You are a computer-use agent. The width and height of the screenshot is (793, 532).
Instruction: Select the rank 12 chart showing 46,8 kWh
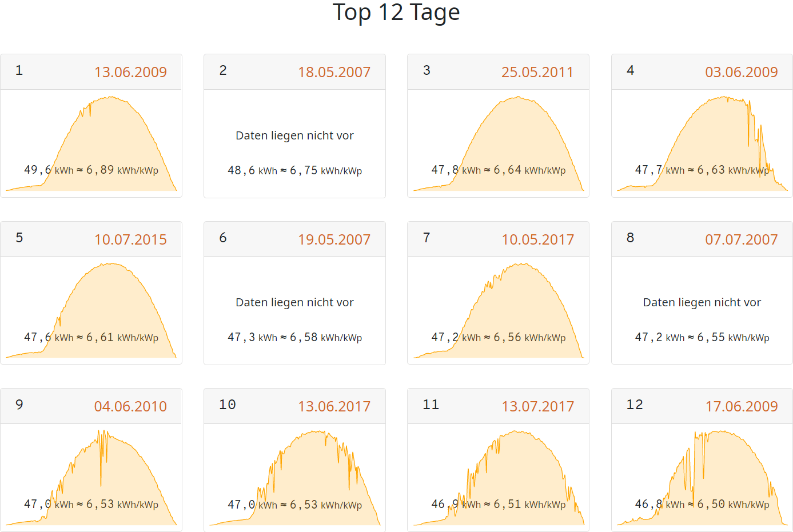point(702,478)
